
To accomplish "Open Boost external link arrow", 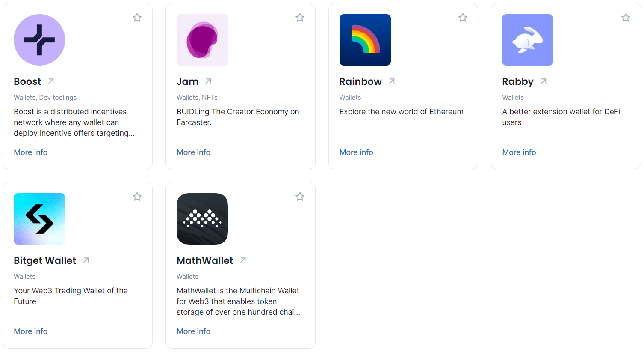I will [x=51, y=81].
